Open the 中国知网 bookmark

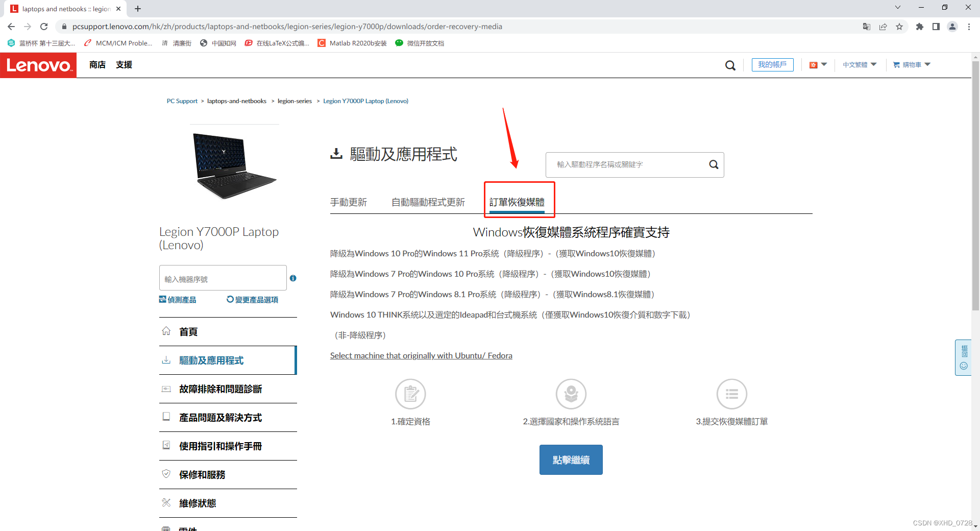(x=218, y=43)
